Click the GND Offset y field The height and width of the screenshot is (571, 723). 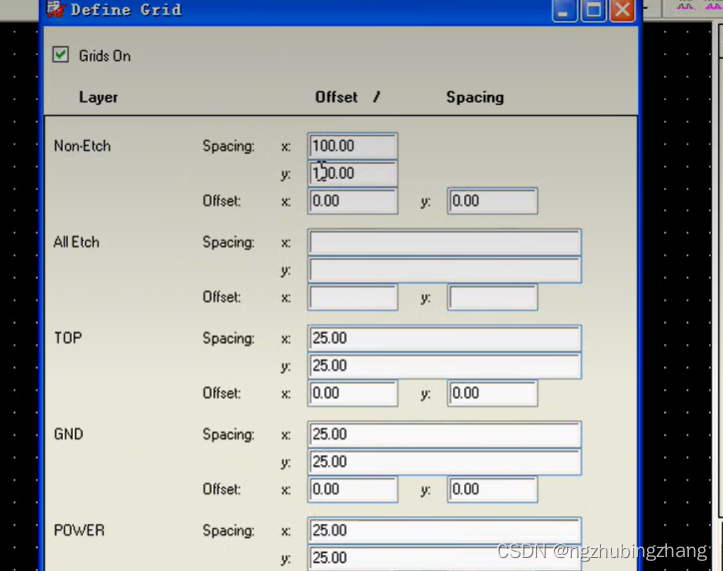coord(492,489)
